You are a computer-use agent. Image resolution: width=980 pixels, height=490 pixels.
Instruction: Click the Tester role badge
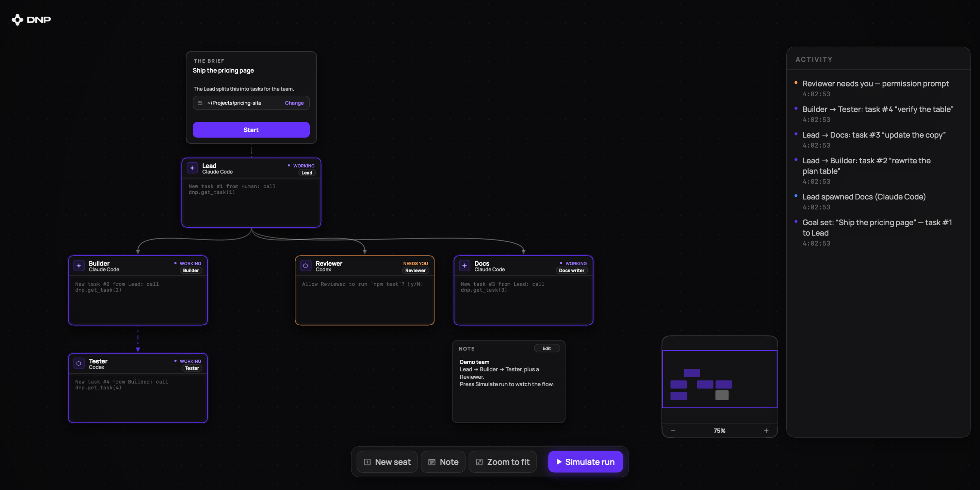[192, 368]
